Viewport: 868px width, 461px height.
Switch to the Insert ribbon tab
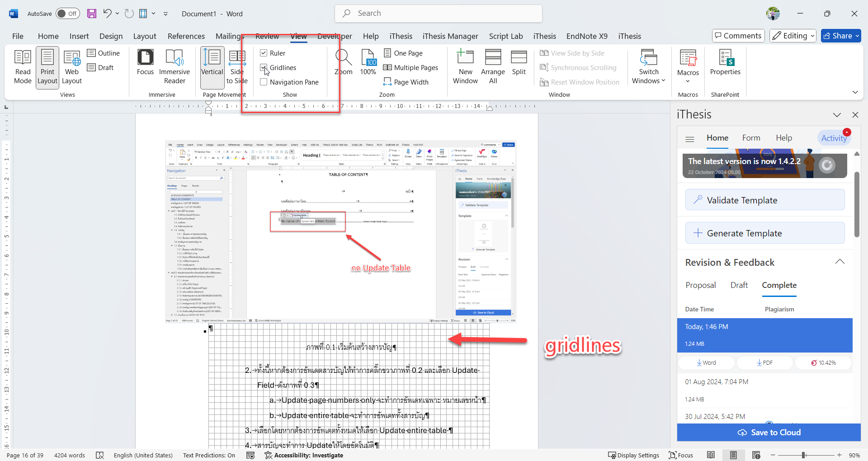tap(79, 36)
